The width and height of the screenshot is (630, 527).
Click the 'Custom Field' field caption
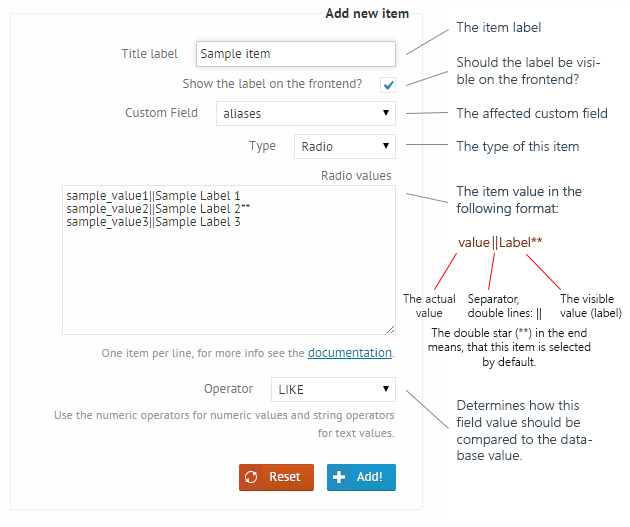pyautogui.click(x=161, y=113)
